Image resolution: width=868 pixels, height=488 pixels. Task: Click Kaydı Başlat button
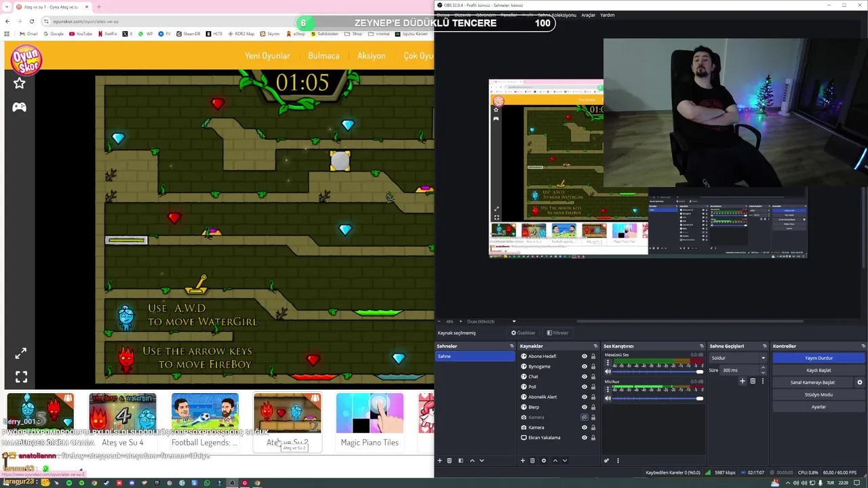tap(818, 370)
